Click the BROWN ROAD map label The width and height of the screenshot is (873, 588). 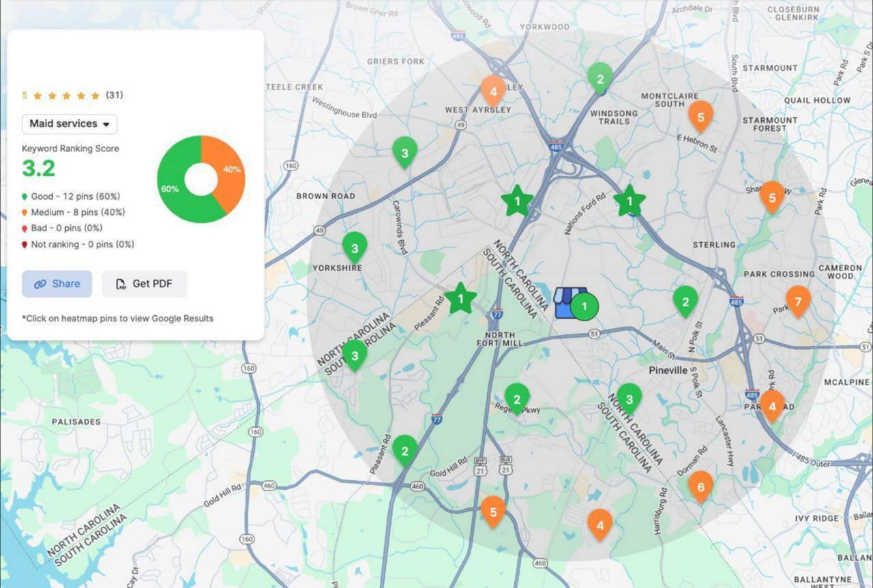325,196
